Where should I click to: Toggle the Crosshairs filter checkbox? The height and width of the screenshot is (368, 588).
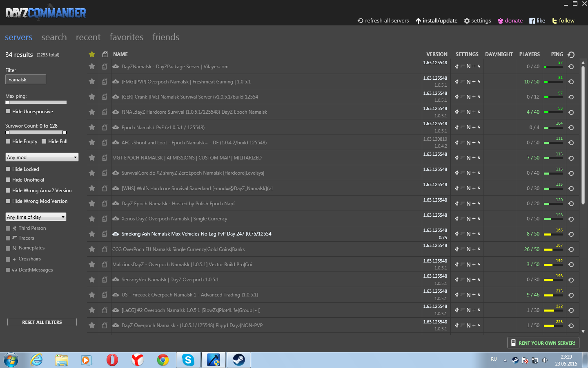click(x=8, y=259)
